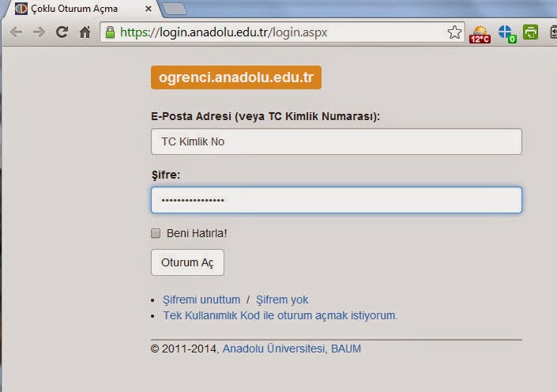The width and height of the screenshot is (557, 392).
Task: Select the Çoklu Oturum Açma tab
Action: [75, 9]
